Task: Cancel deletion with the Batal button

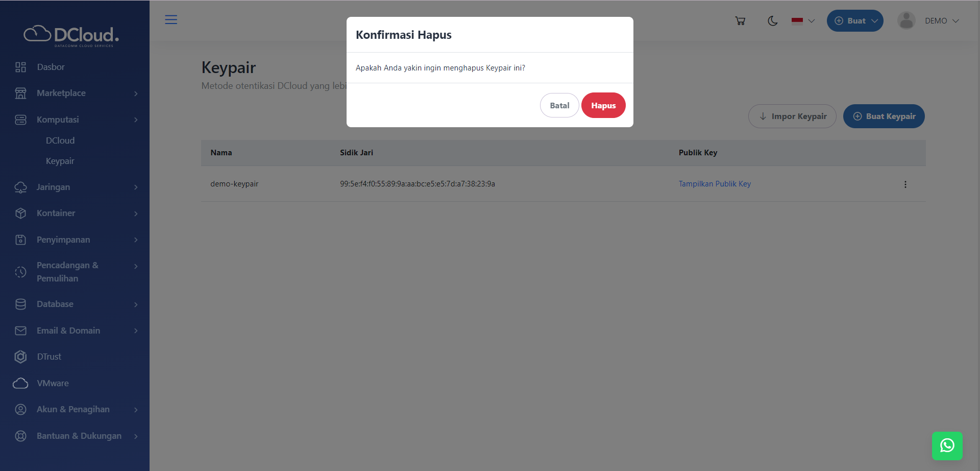Action: tap(559, 106)
